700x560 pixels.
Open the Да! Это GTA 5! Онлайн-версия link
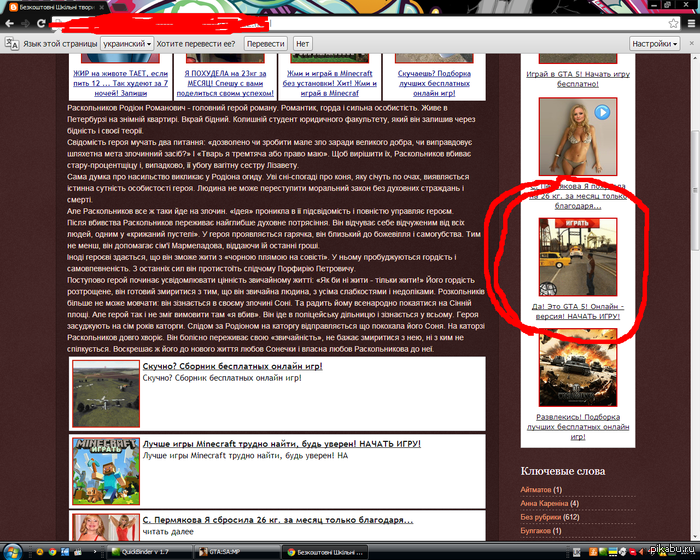pyautogui.click(x=578, y=311)
